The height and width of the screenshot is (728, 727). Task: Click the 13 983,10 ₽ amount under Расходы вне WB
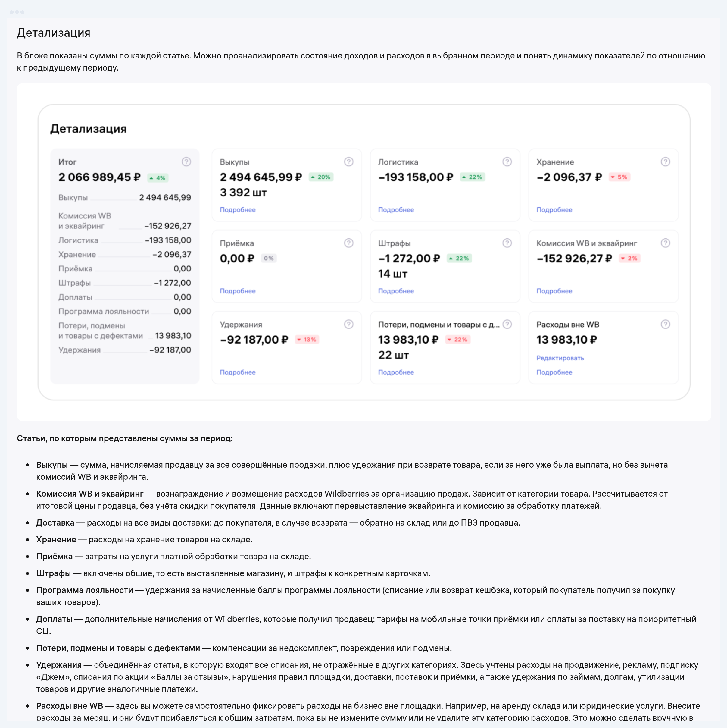tap(567, 340)
